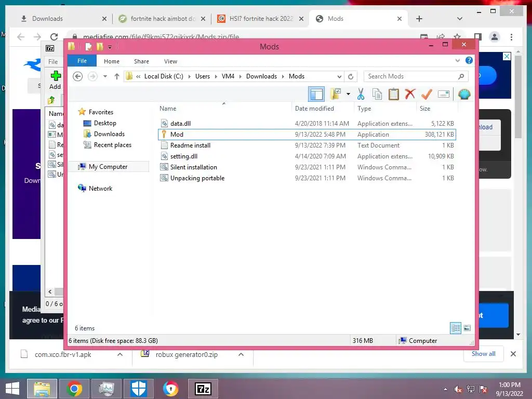Select the setting.dll file

click(307, 156)
